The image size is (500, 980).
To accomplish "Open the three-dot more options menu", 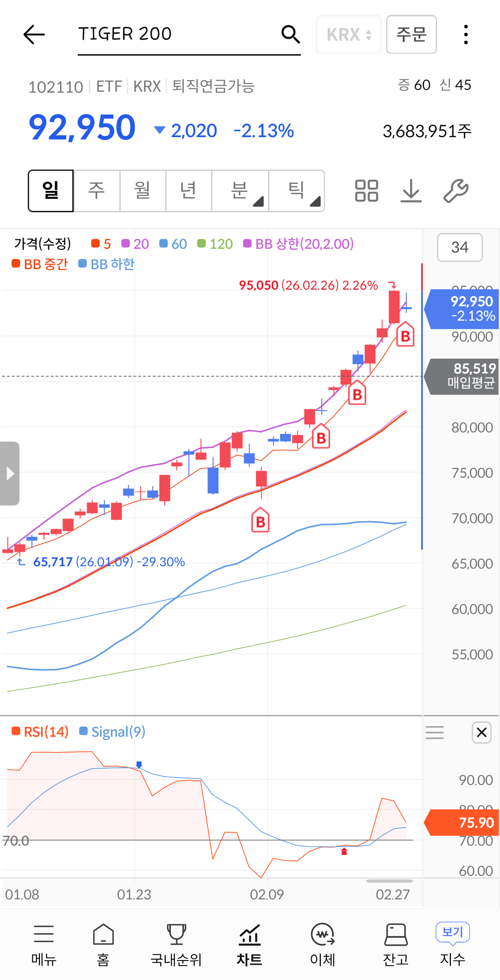I will pos(466,34).
